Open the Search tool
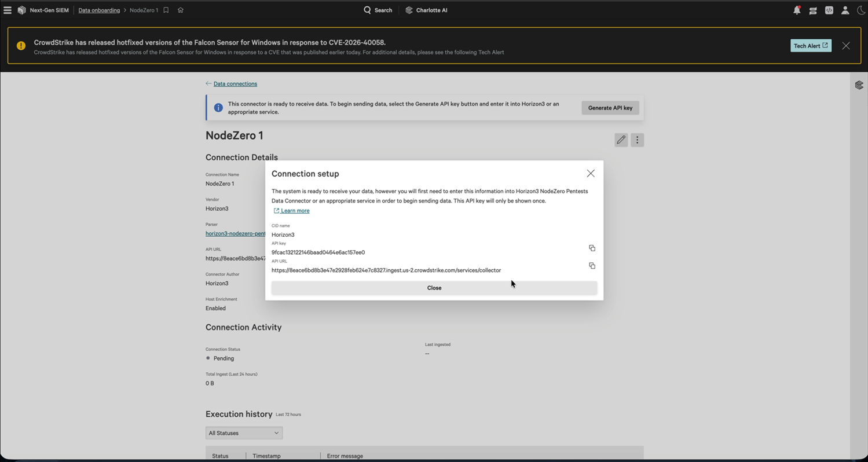Viewport: 868px width, 462px height. [378, 10]
